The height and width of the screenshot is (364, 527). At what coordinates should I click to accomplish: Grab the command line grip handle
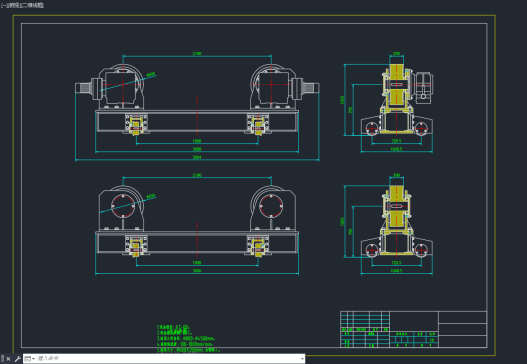[2, 359]
